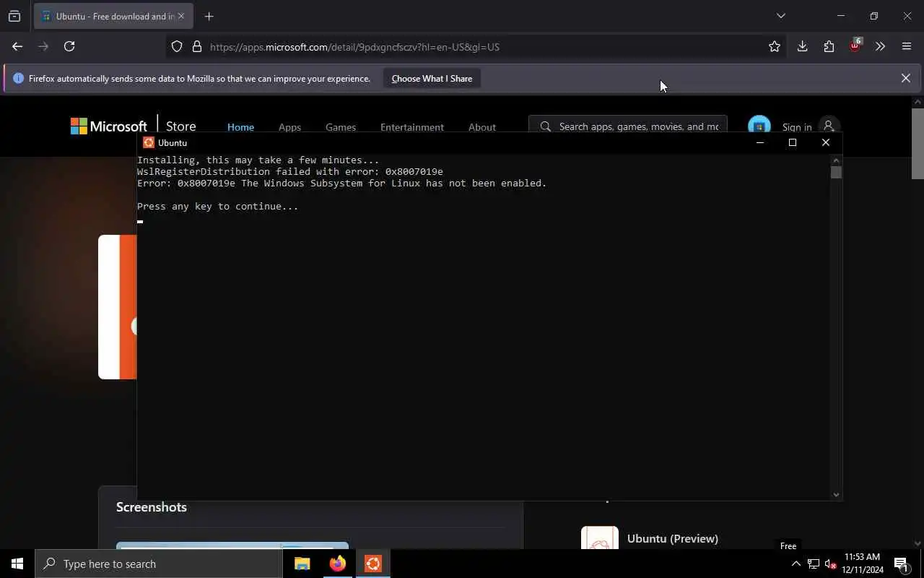
Task: Open the Windows Start menu
Action: pos(17,564)
